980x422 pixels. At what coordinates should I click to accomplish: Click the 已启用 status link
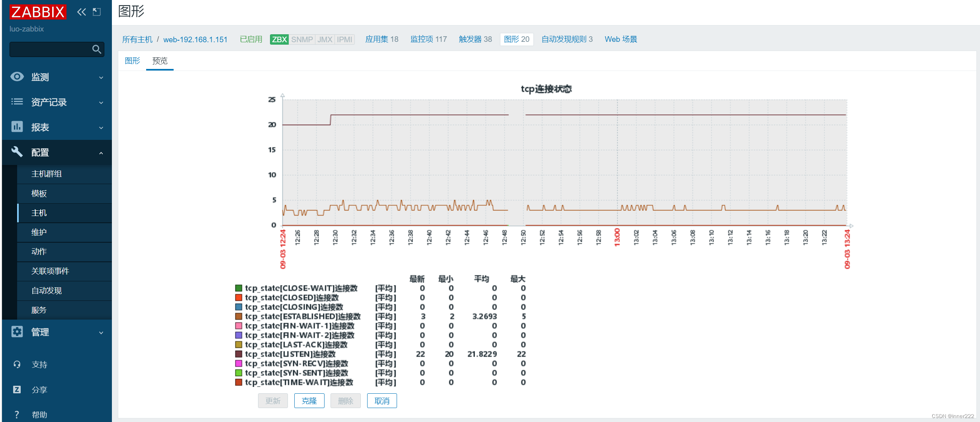(251, 39)
